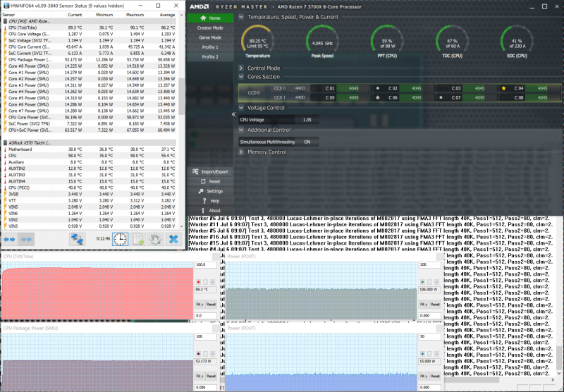Screen dimensions: 564x392
Task: Click Peak Speed gauge 4.045 GHz
Action: point(322,42)
